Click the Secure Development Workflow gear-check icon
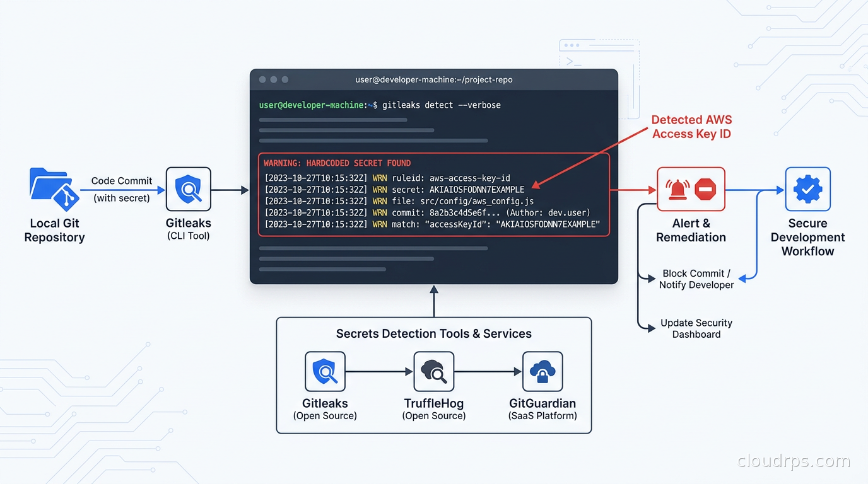Viewport: 868px width, 484px height. click(807, 189)
